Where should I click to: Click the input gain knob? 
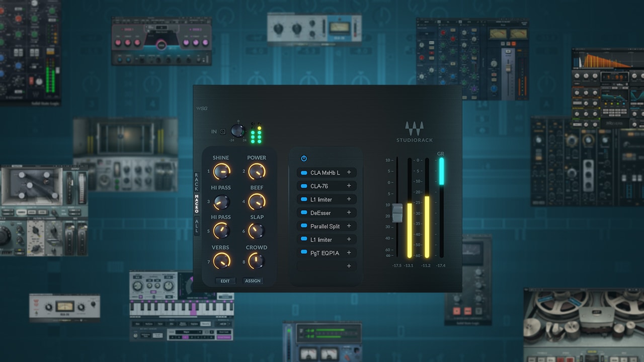point(237,131)
